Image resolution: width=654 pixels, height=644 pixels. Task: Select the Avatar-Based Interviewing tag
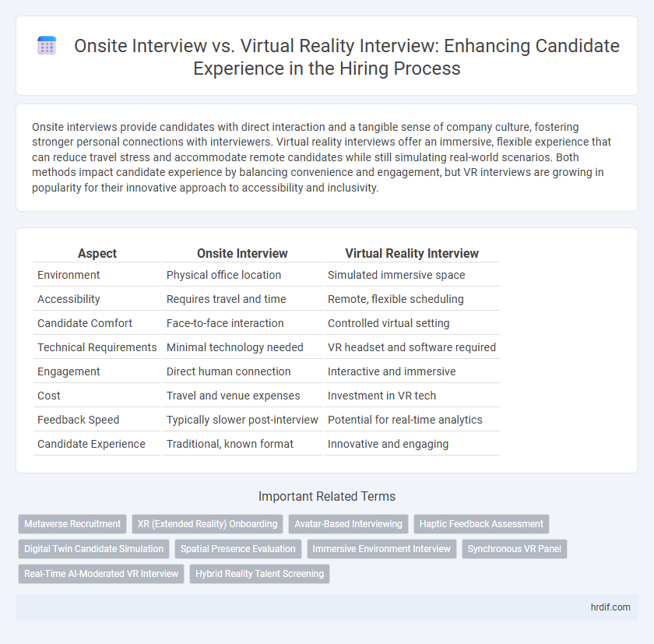pos(348,524)
